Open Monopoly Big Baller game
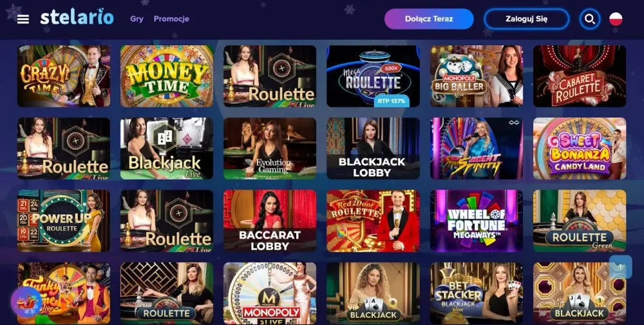The width and height of the screenshot is (644, 325). pyautogui.click(x=477, y=76)
